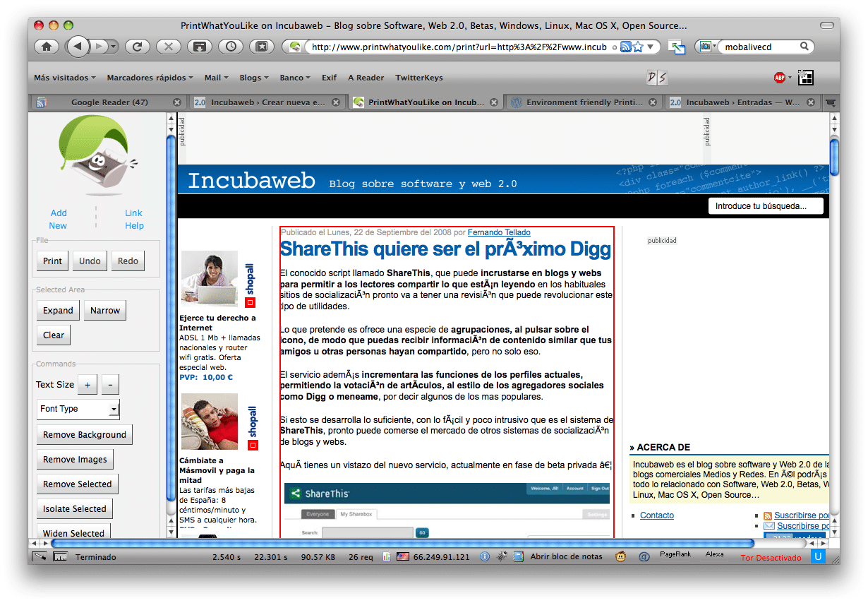Click the Isolate Selected button
The height and width of the screenshot is (603, 868).
click(75, 508)
